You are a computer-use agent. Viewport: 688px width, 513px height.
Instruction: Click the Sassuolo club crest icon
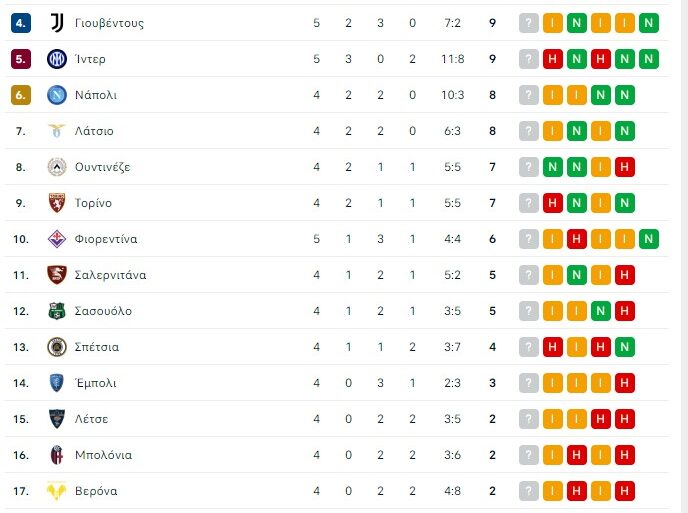[56, 311]
